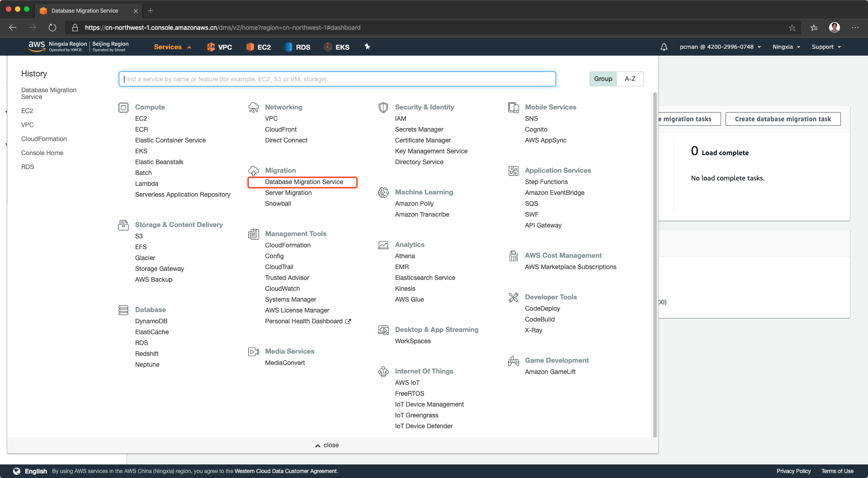
Task: Switch services view to Group
Action: point(603,79)
